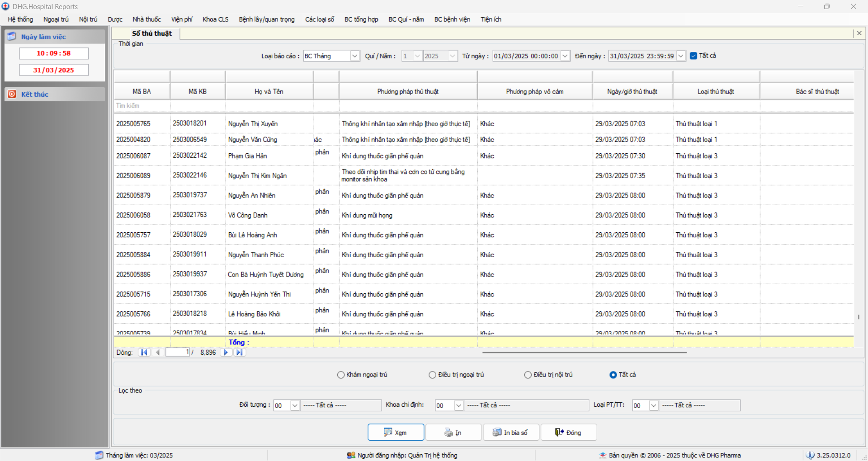Click the Bản quyền DHG Pharma icon
The width and height of the screenshot is (868, 461).
point(603,455)
